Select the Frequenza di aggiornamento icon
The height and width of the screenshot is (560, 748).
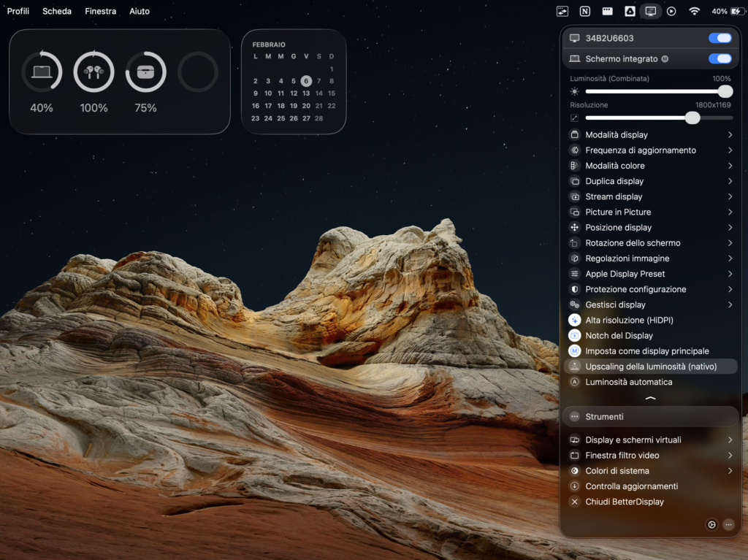point(574,150)
